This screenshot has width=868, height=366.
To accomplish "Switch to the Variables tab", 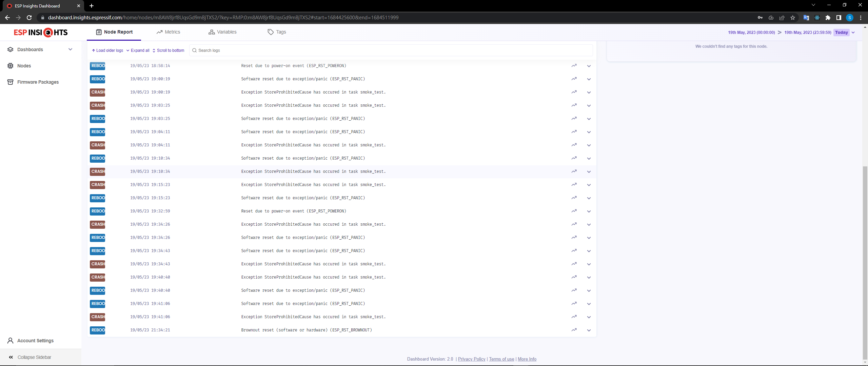I will 226,32.
